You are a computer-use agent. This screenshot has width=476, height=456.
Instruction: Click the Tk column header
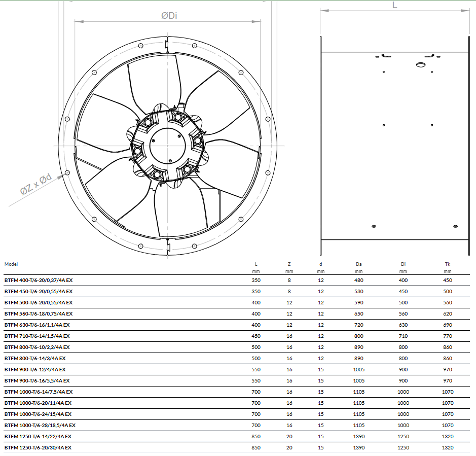(x=447, y=264)
